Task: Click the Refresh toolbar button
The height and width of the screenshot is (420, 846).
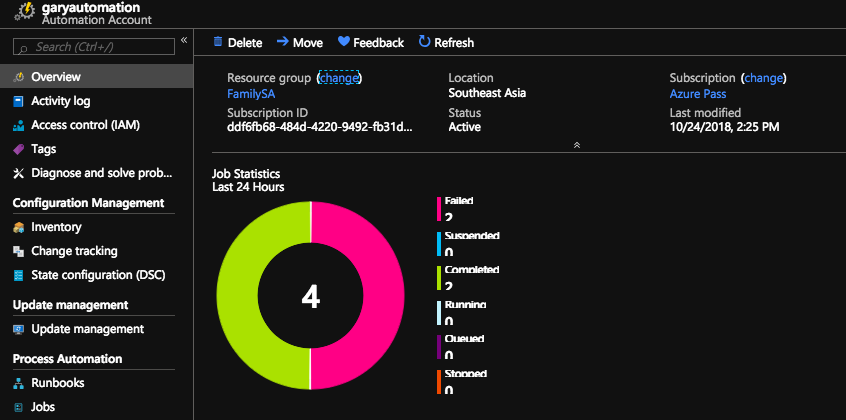Action: (447, 43)
